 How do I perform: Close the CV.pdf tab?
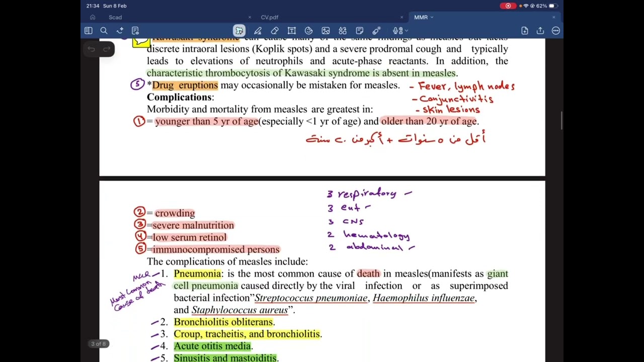click(401, 17)
